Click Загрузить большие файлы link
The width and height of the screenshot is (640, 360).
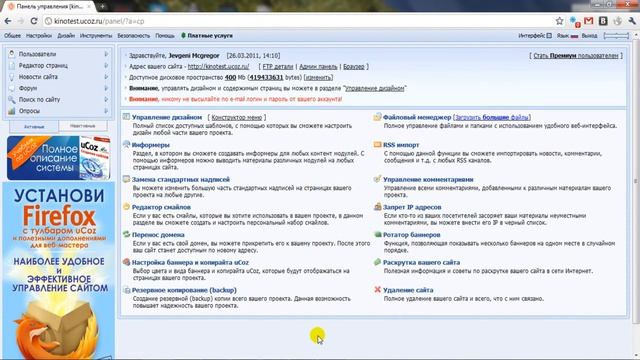[492, 117]
